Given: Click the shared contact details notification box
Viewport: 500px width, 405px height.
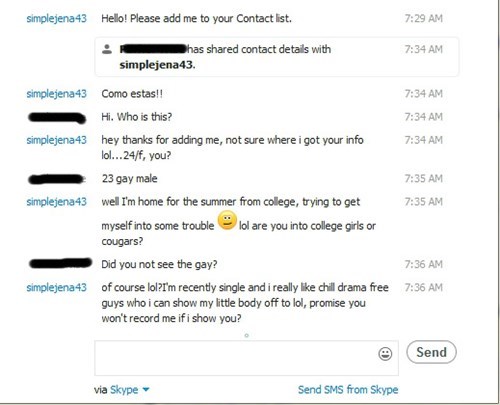Looking at the screenshot, I should (277, 57).
